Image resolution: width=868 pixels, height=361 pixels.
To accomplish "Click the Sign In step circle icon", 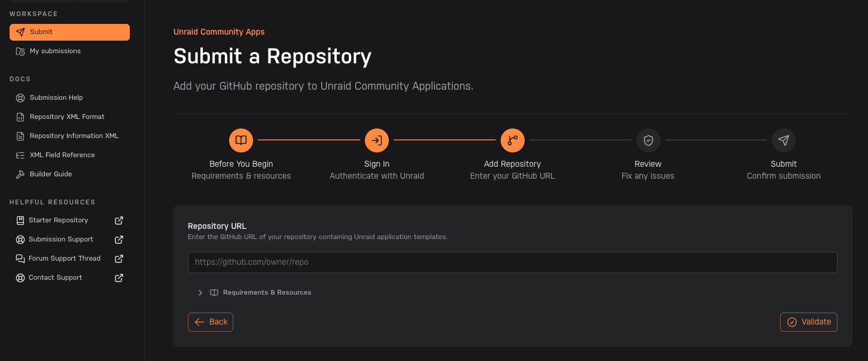I will coord(377,140).
